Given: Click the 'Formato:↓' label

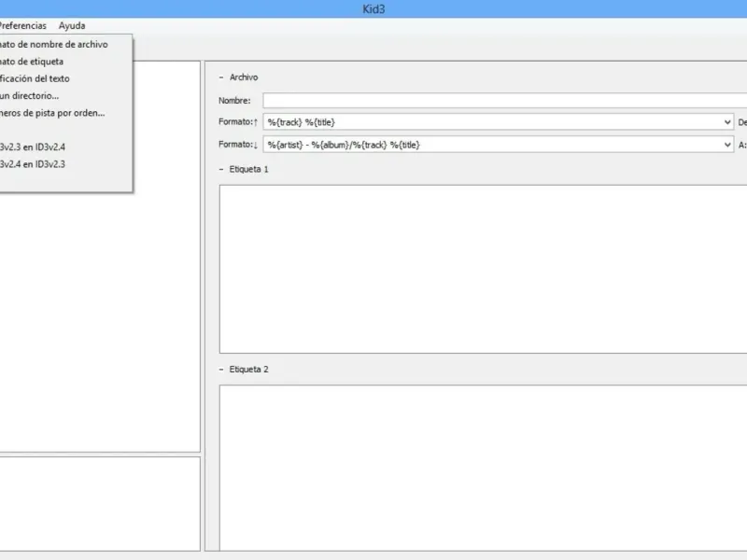Looking at the screenshot, I should pyautogui.click(x=238, y=145).
